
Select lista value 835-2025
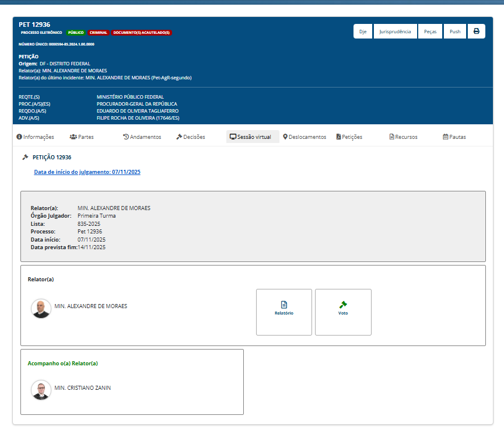(x=89, y=224)
